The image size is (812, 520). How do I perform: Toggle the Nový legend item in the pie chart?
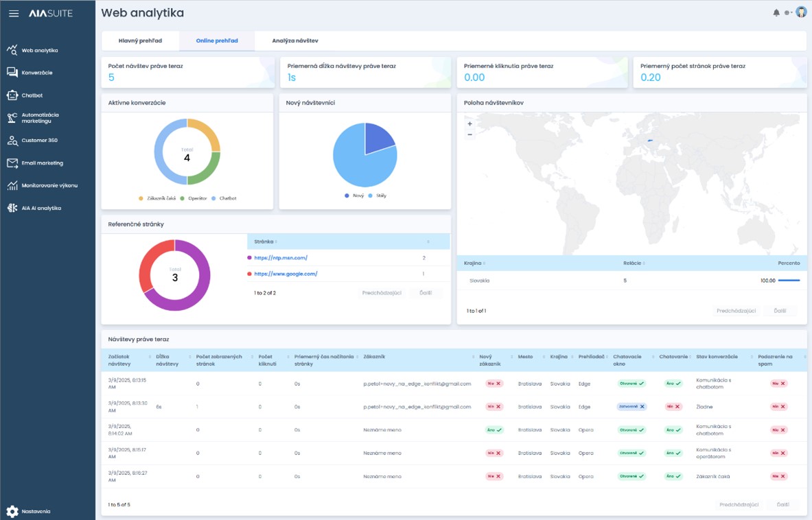click(x=356, y=196)
